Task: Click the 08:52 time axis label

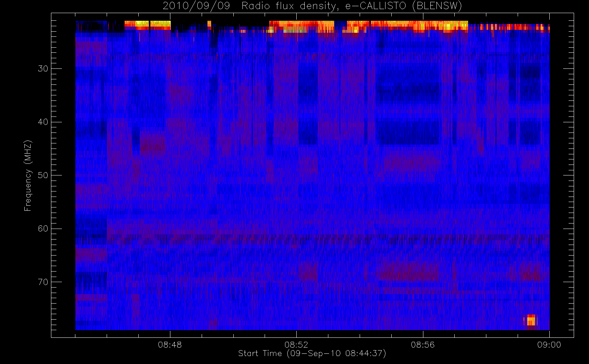Action: [296, 345]
